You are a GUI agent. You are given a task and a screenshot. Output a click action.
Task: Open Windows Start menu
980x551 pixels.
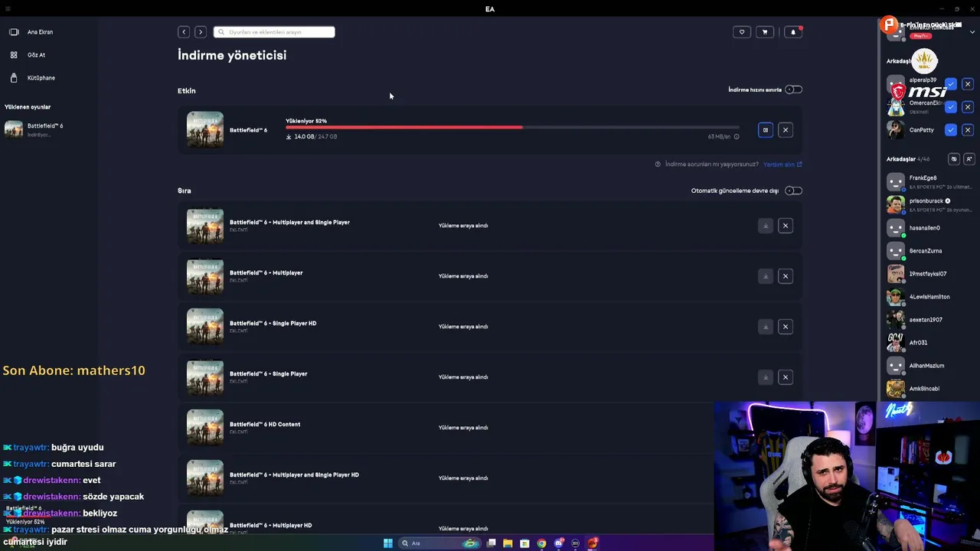click(x=388, y=543)
